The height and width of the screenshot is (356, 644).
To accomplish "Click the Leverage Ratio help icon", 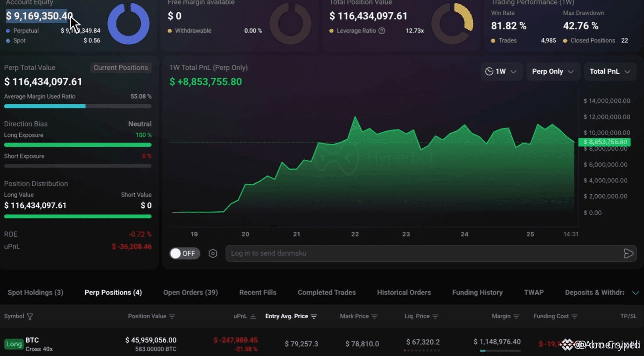I will [382, 31].
